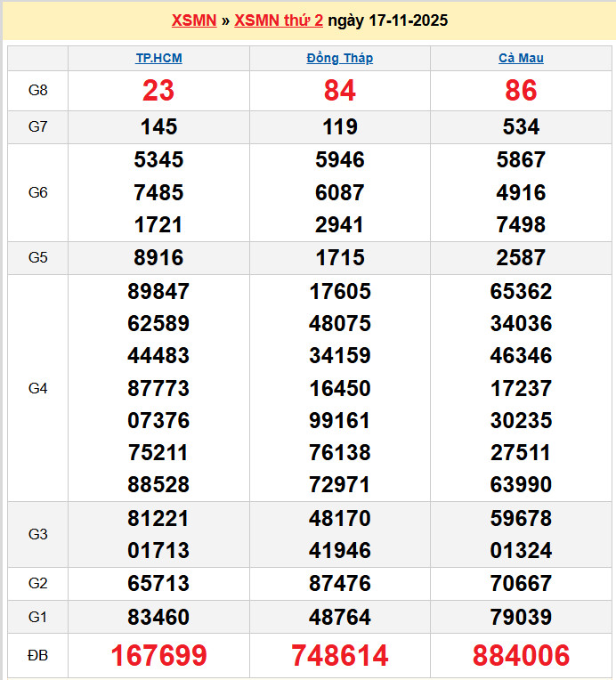Select Đồng Tháp special prize number 748614
The height and width of the screenshot is (680, 616).
coord(339,656)
